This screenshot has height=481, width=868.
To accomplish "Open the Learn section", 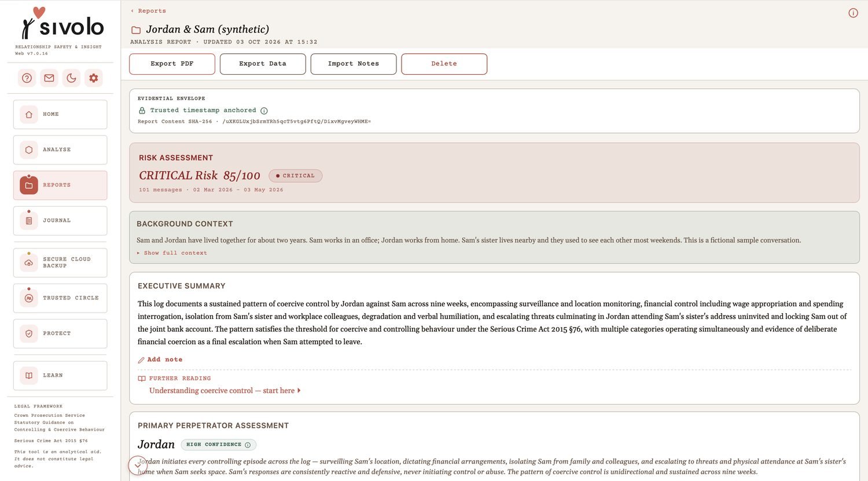I will [60, 376].
